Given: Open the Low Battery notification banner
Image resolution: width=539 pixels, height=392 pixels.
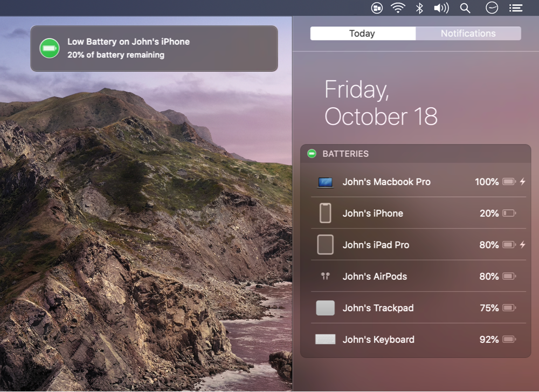Looking at the screenshot, I should pos(154,49).
